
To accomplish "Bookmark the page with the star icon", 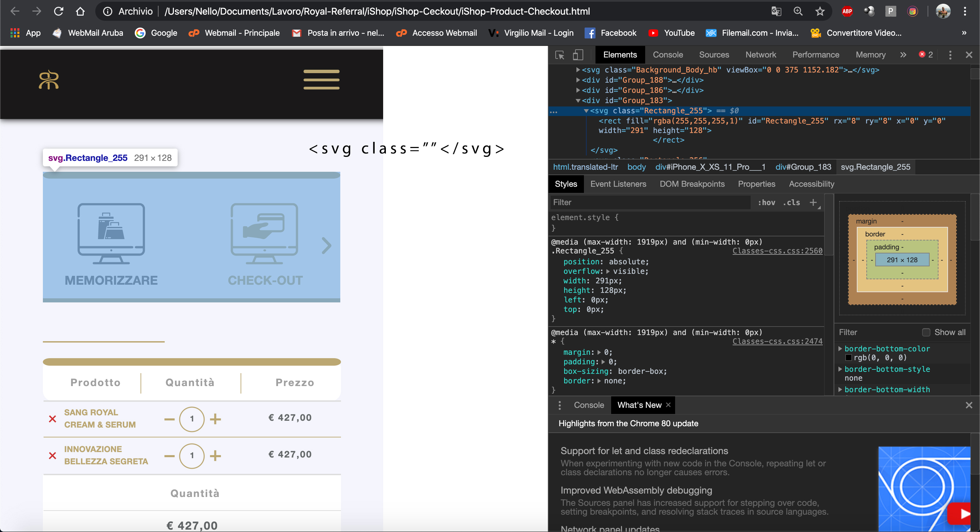I will (820, 11).
